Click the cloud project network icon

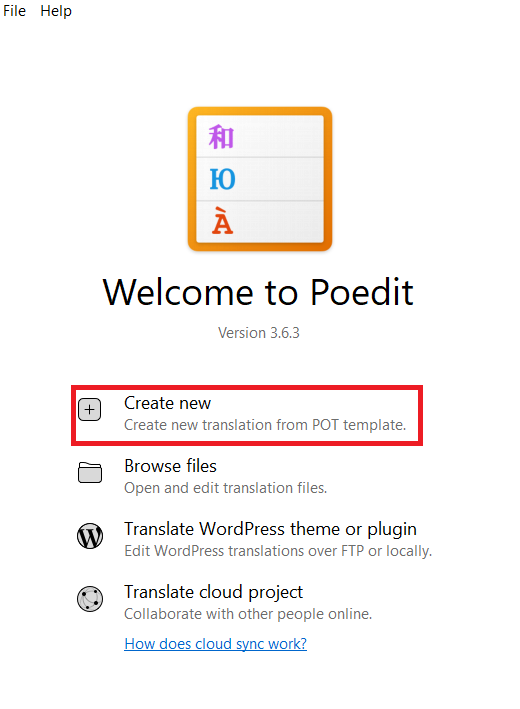(x=90, y=599)
